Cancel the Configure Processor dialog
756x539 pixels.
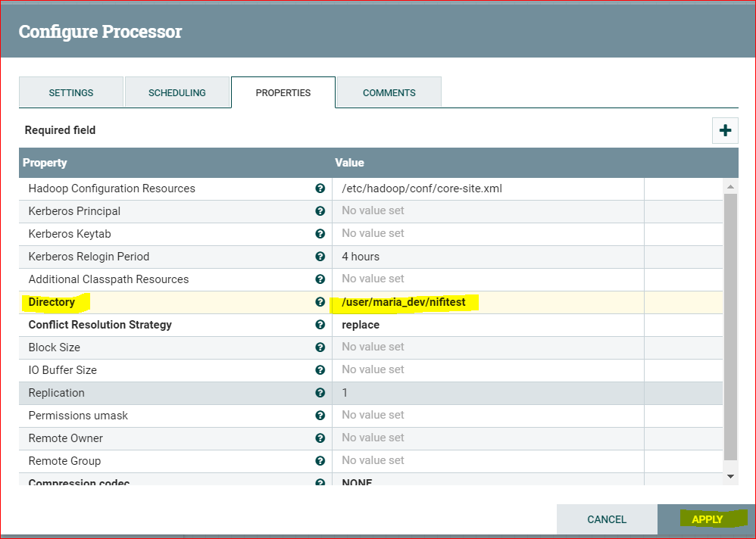click(607, 519)
